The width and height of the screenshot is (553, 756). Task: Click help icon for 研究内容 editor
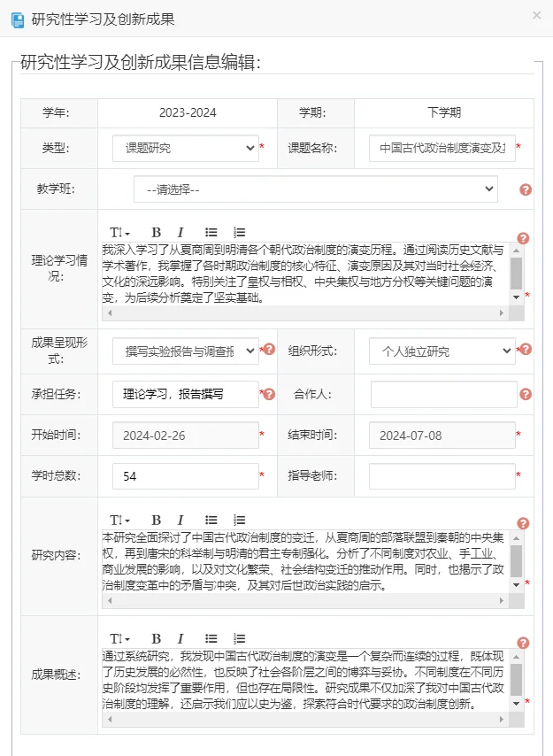[523, 523]
